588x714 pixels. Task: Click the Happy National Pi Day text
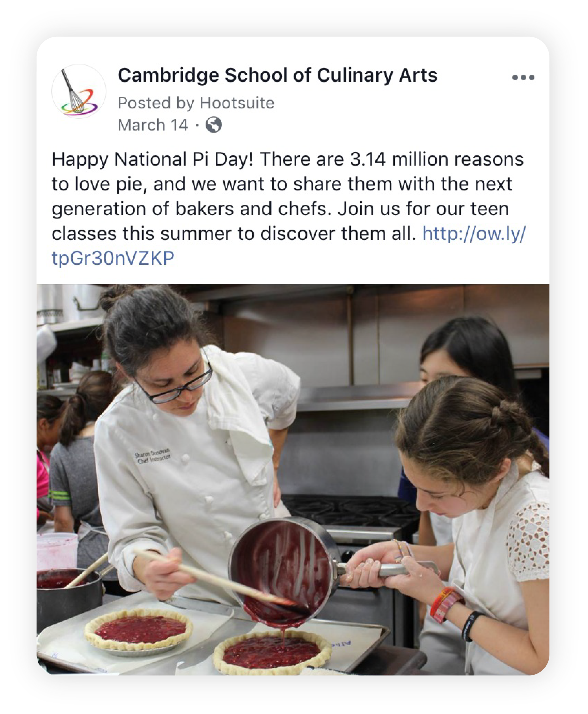pos(152,159)
